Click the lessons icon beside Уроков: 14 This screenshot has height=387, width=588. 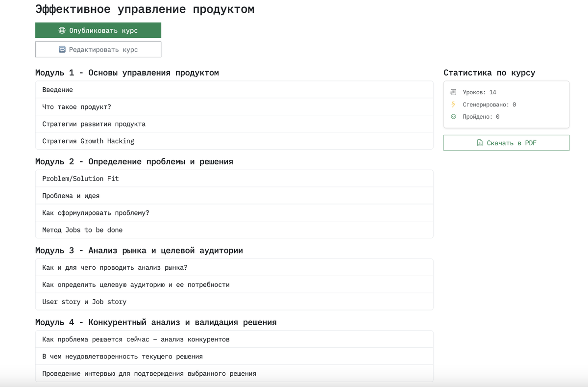453,92
